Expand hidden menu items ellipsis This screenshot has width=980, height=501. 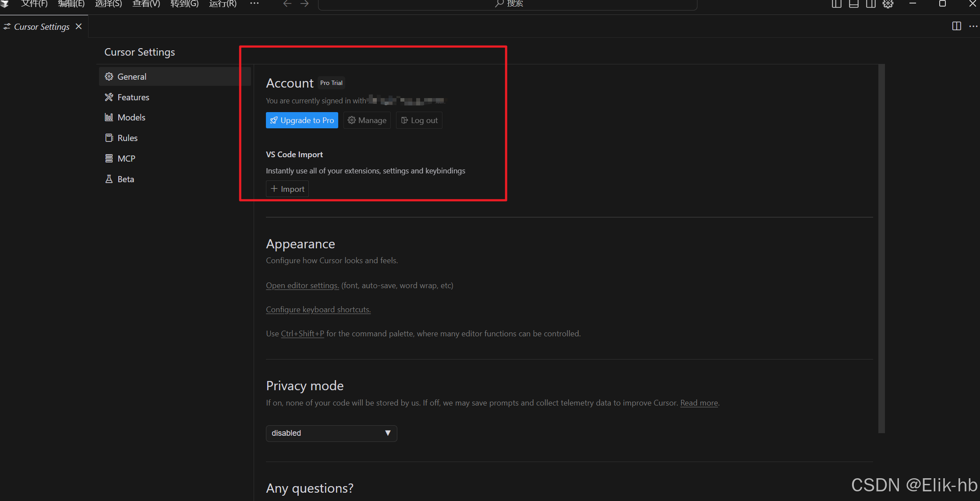click(254, 4)
